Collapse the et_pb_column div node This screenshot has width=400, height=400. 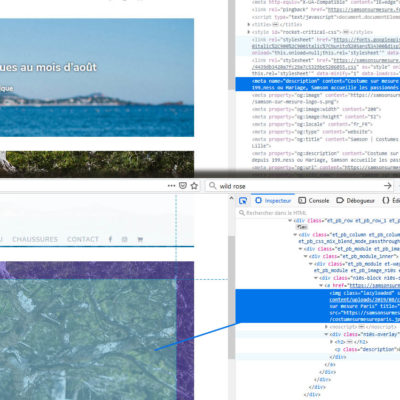coord(295,235)
